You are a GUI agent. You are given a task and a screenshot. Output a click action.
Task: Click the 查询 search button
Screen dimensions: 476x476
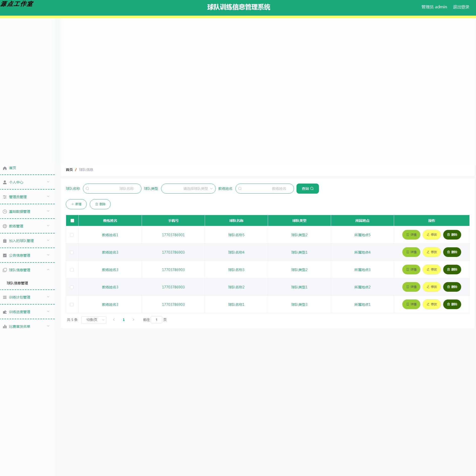pos(307,188)
